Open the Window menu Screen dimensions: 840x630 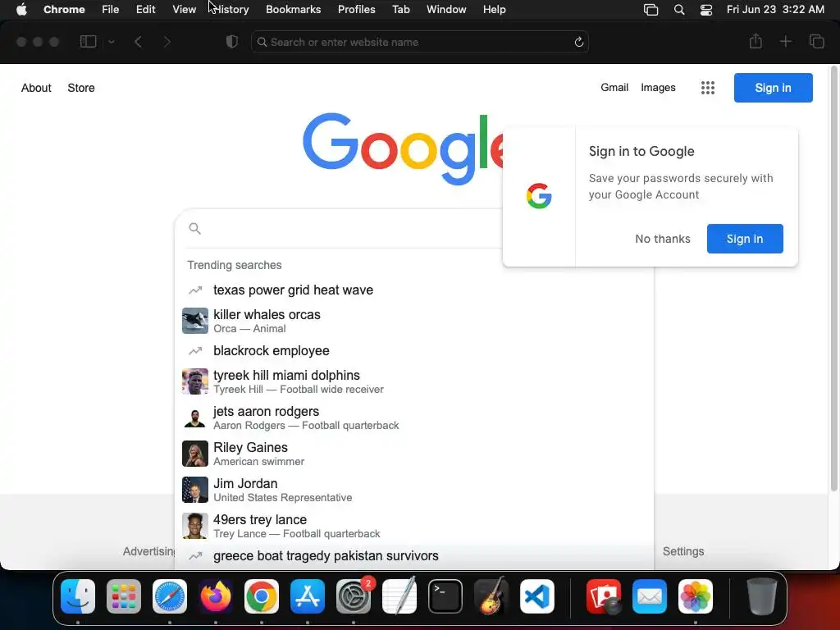click(446, 9)
